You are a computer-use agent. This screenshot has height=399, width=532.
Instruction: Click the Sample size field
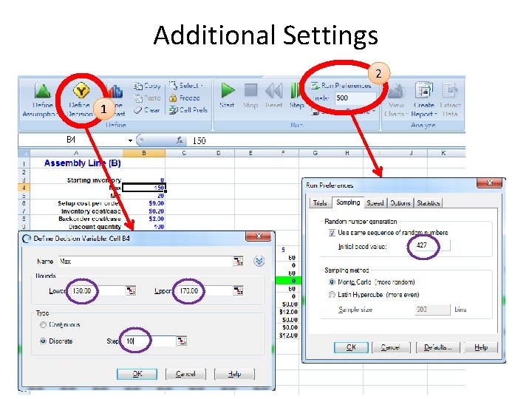click(x=432, y=310)
